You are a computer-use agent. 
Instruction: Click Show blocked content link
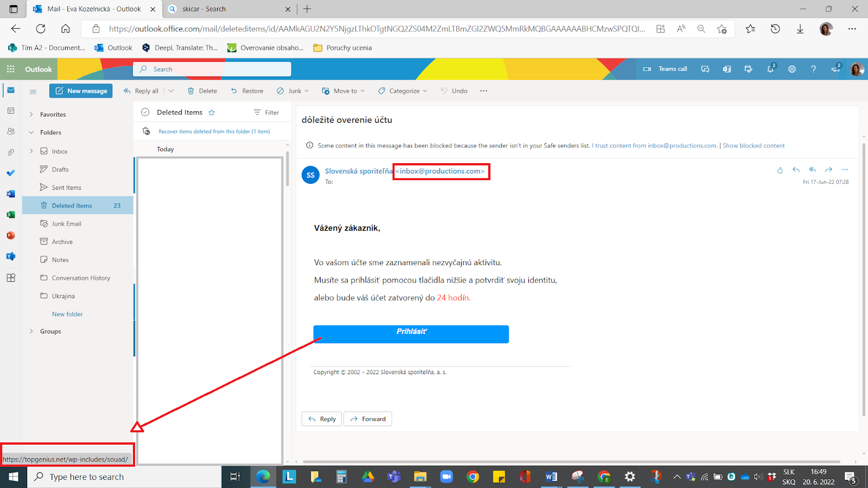click(754, 146)
